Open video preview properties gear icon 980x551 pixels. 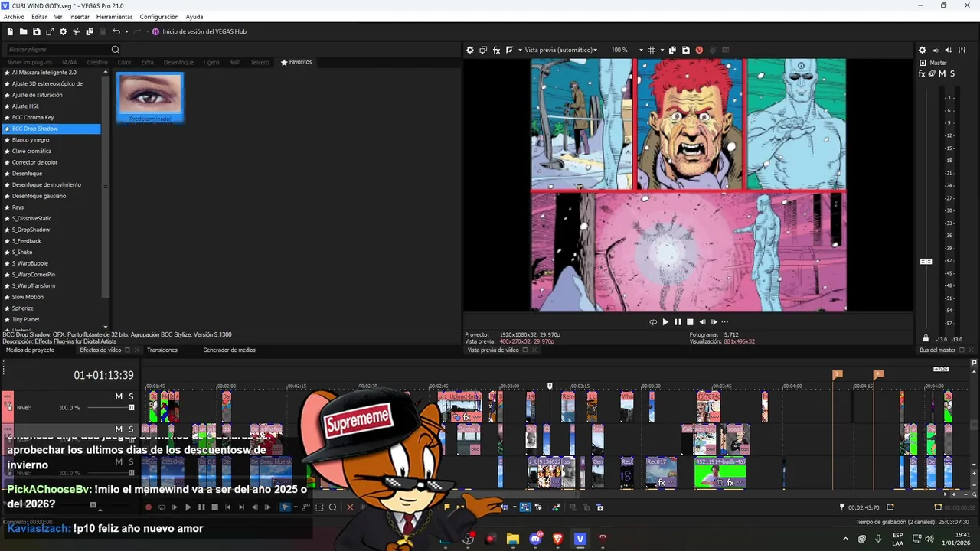470,50
